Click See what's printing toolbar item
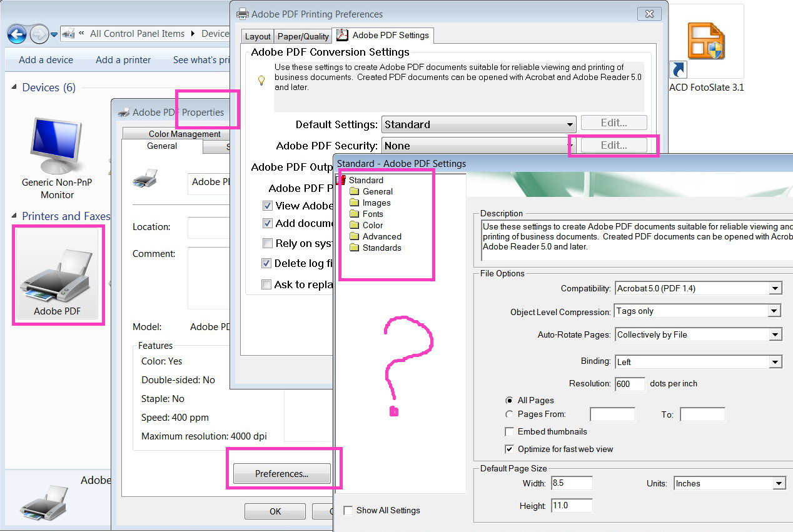 pyautogui.click(x=201, y=60)
